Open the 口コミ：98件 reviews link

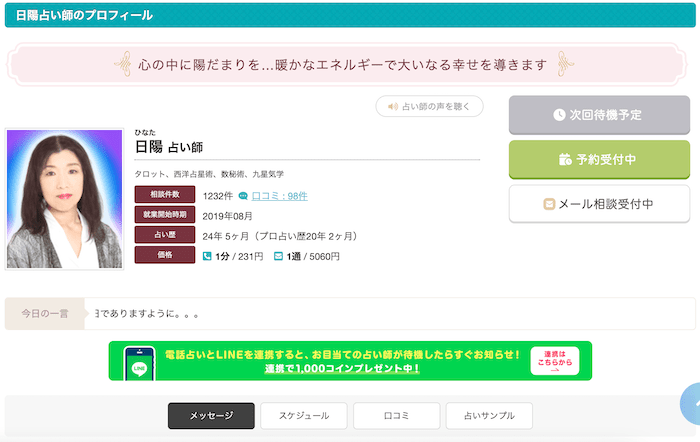[279, 196]
